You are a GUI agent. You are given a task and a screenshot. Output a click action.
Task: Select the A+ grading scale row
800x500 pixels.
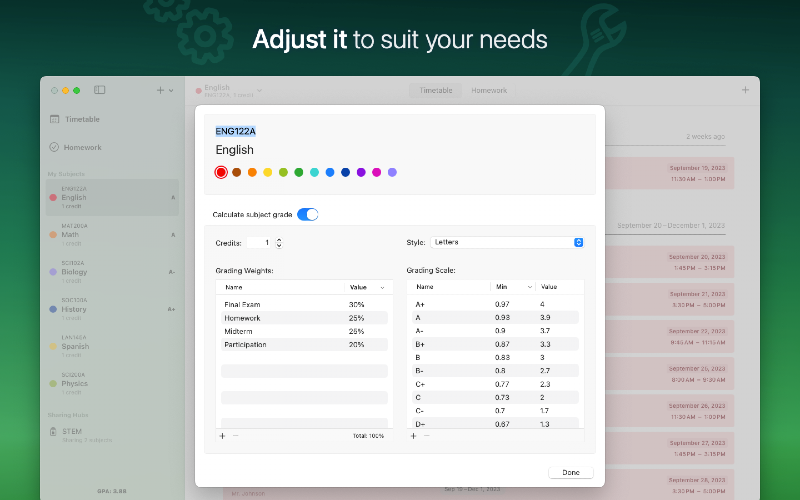point(495,304)
